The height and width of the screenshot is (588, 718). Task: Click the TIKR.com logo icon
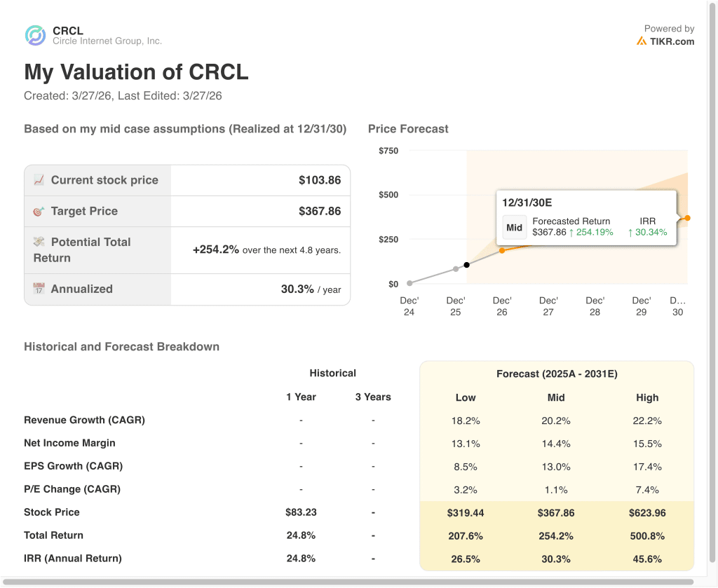point(641,41)
